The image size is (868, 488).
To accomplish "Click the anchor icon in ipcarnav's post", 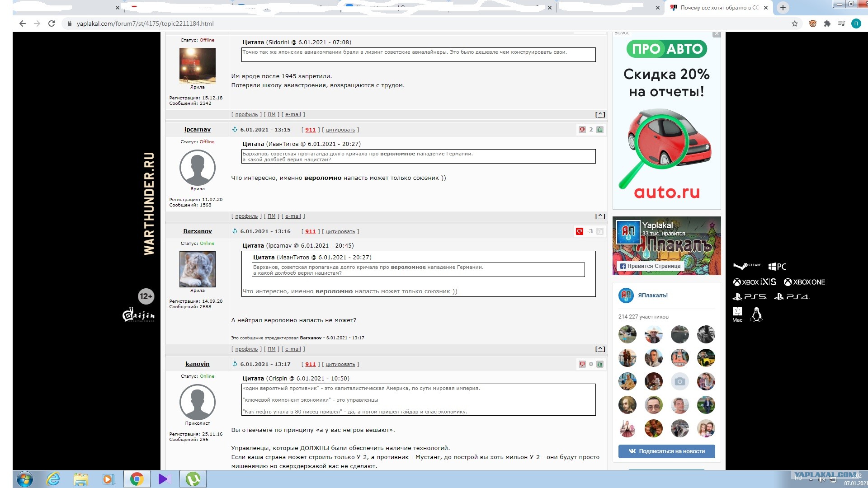I will pos(235,130).
